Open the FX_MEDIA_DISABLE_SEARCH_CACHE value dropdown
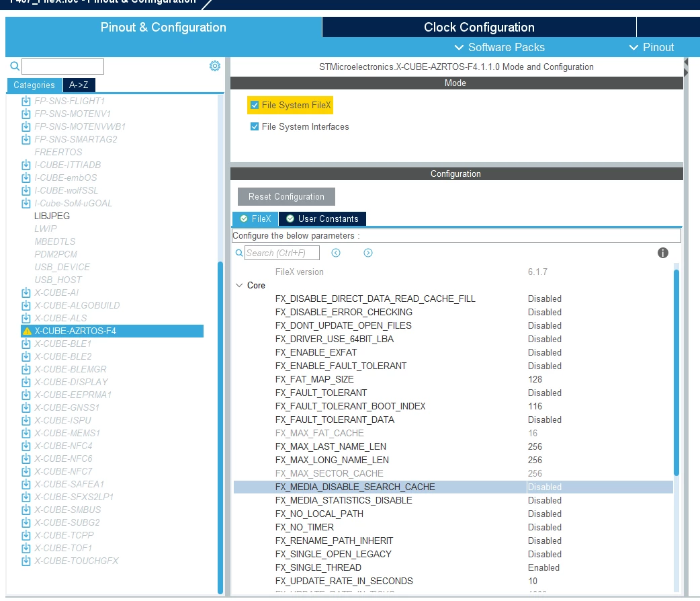This screenshot has width=700, height=601. 599,487
